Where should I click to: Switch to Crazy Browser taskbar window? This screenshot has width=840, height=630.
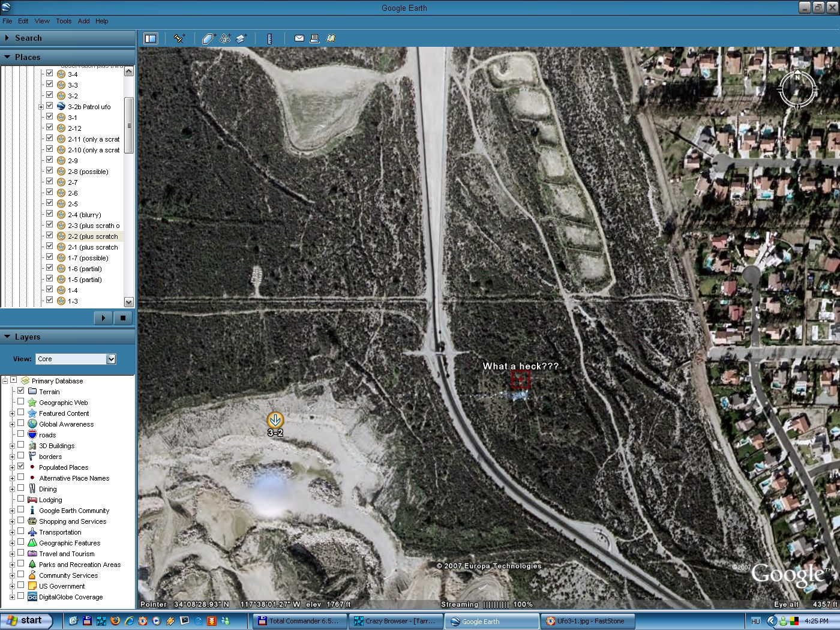(396, 621)
